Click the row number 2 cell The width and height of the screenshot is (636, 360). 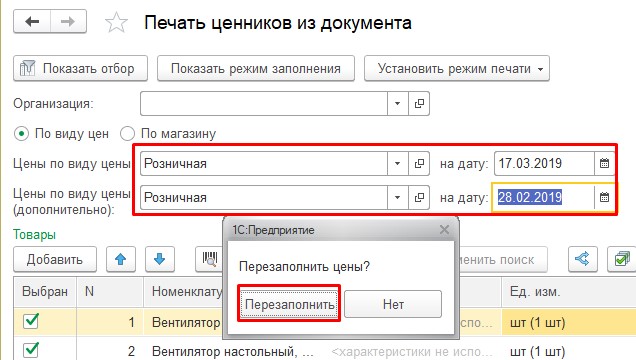pyautogui.click(x=110, y=351)
